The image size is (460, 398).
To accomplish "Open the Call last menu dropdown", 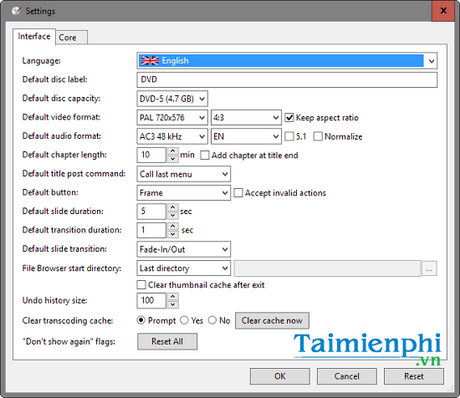I will pos(184,174).
